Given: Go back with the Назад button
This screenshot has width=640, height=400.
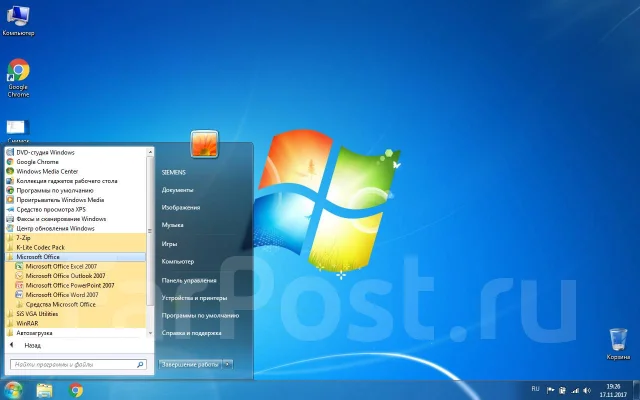Looking at the screenshot, I should pyautogui.click(x=25, y=345).
